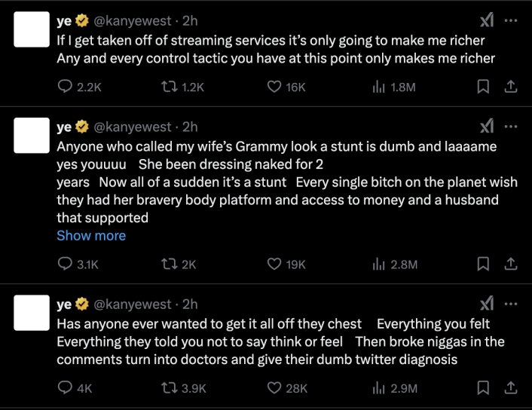Open @kanyewest handle on the first tweet
Screen dimensions: 532x410
(x=131, y=20)
